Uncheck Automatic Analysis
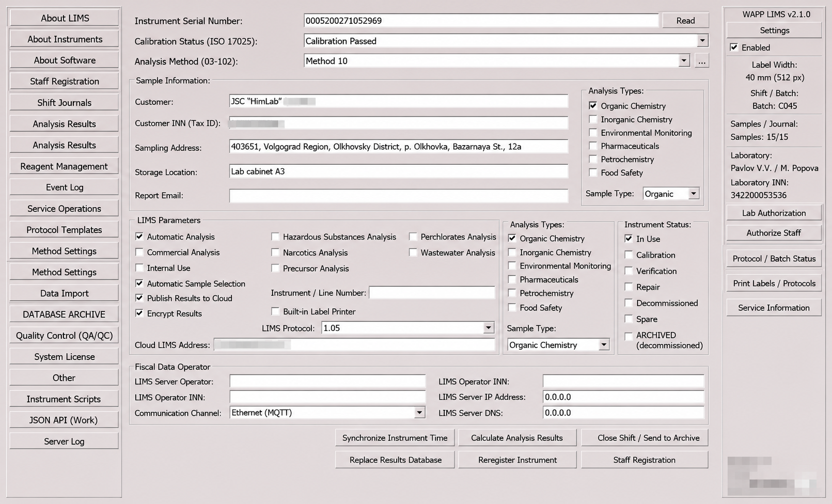832x504 pixels. 139,237
